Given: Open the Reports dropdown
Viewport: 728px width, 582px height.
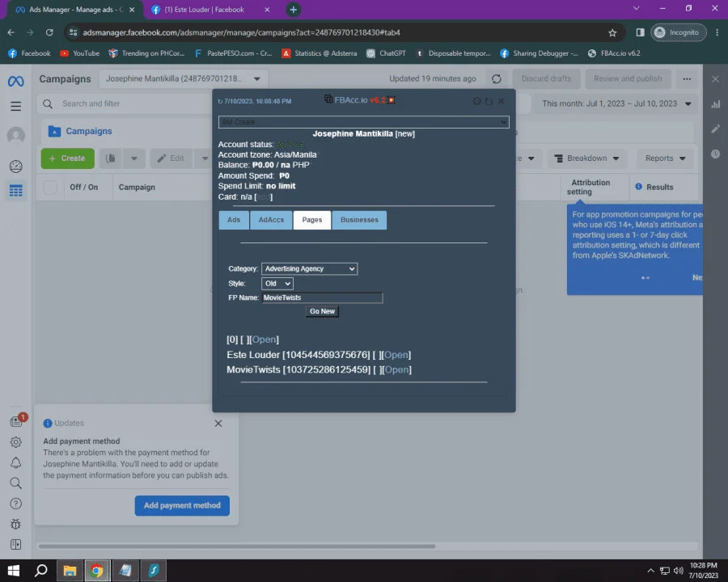Looking at the screenshot, I should click(665, 158).
